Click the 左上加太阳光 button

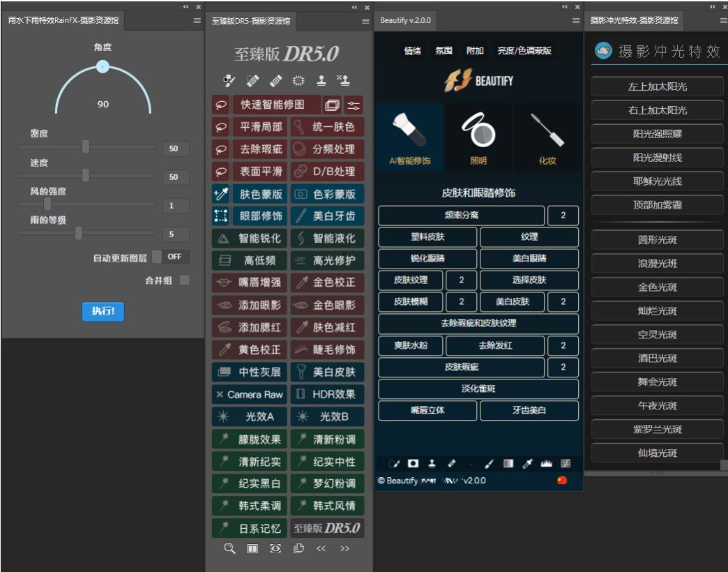(657, 87)
